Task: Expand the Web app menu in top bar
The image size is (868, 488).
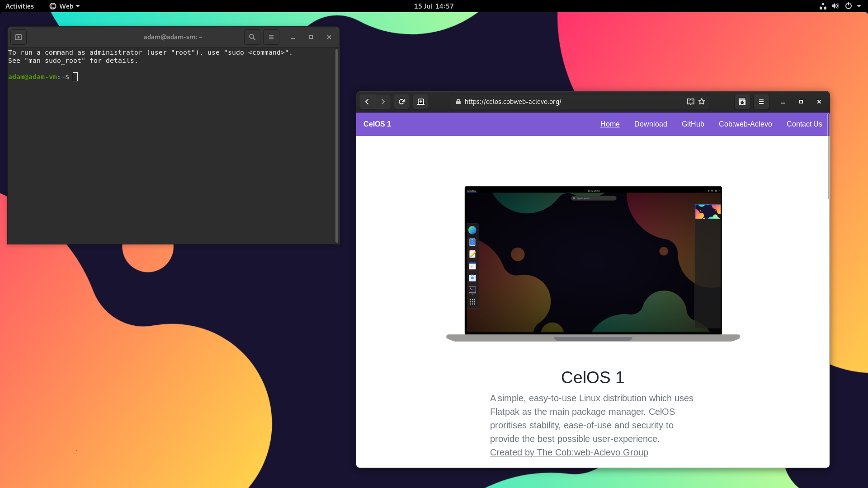Action: (x=65, y=6)
